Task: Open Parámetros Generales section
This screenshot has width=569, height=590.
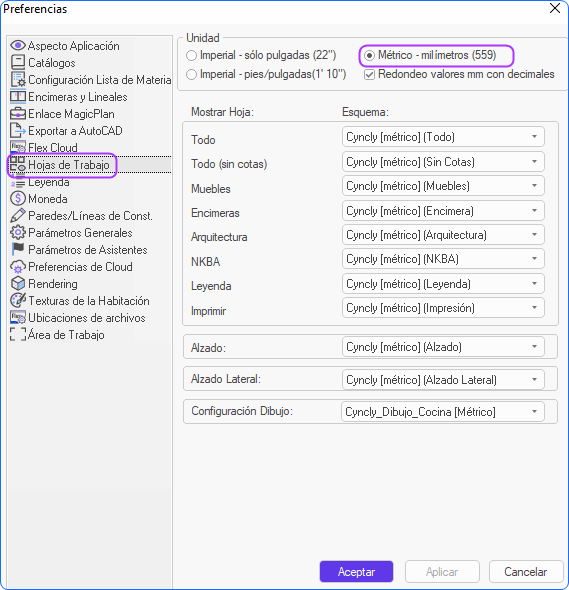Action: [80, 233]
